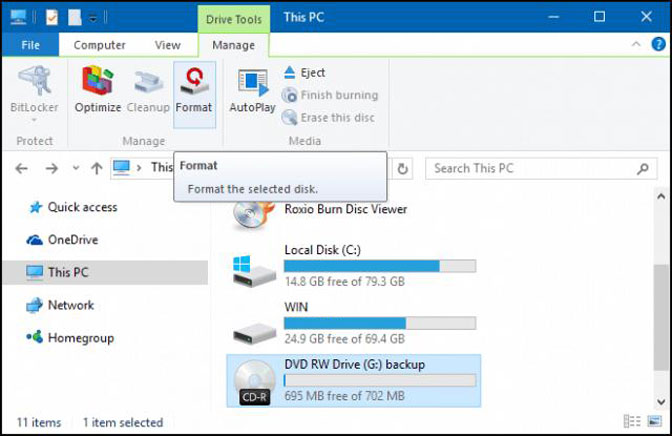Viewport: 672px width, 436px height.
Task: Open Network in the navigation pane
Action: tap(60, 305)
